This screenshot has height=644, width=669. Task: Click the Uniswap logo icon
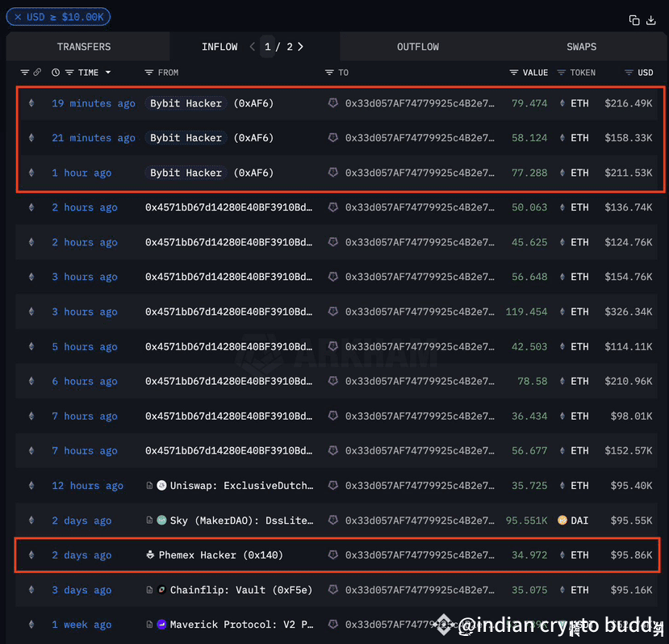(161, 485)
